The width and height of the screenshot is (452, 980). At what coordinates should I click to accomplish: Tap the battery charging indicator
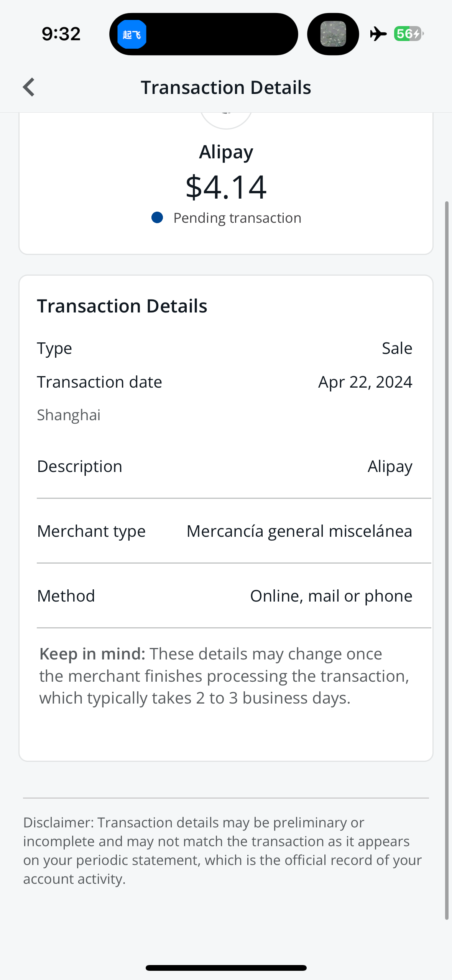click(408, 34)
